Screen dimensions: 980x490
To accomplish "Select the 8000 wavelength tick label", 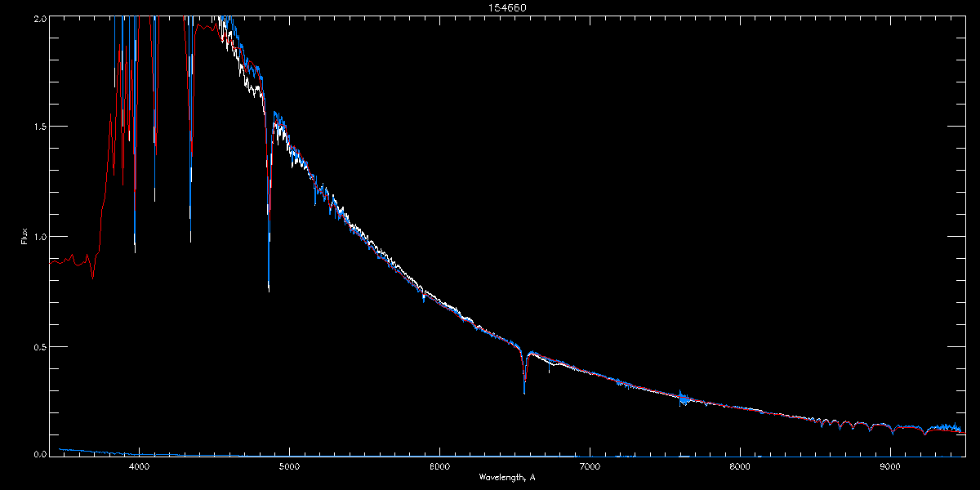I will [740, 466].
